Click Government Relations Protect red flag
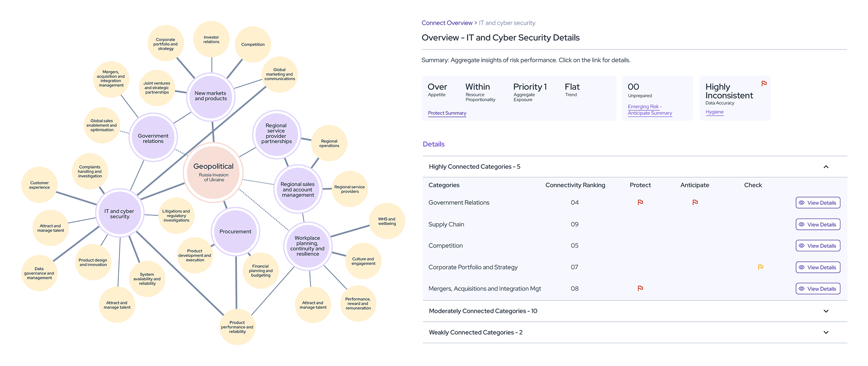This screenshot has height=366, width=868. (x=640, y=202)
